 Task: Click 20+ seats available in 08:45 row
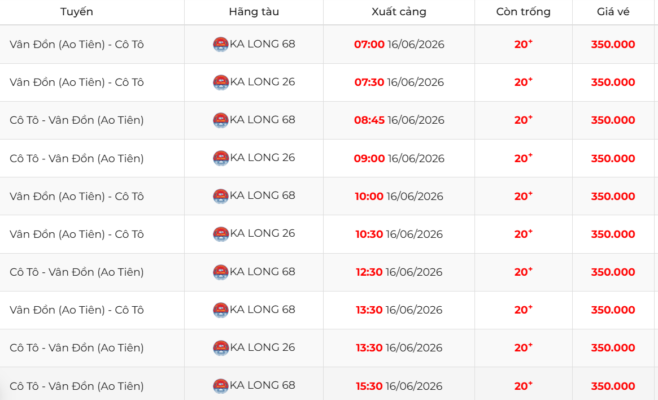pos(523,120)
